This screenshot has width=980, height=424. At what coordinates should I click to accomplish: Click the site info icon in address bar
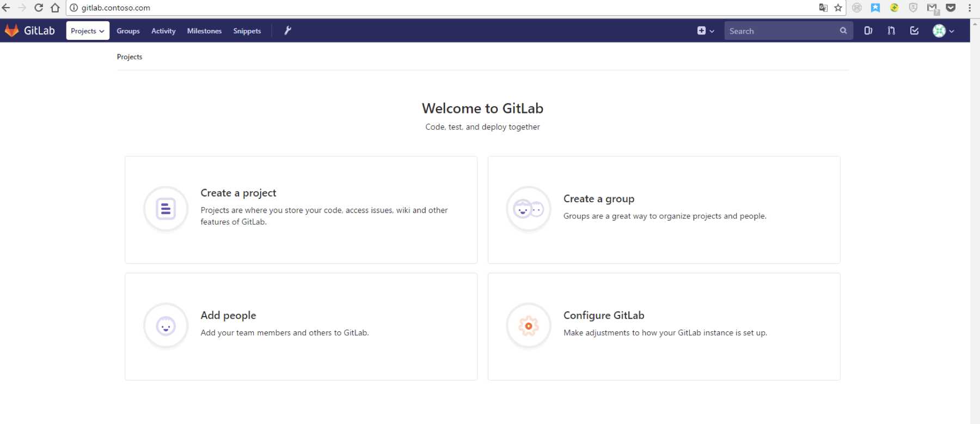point(73,8)
